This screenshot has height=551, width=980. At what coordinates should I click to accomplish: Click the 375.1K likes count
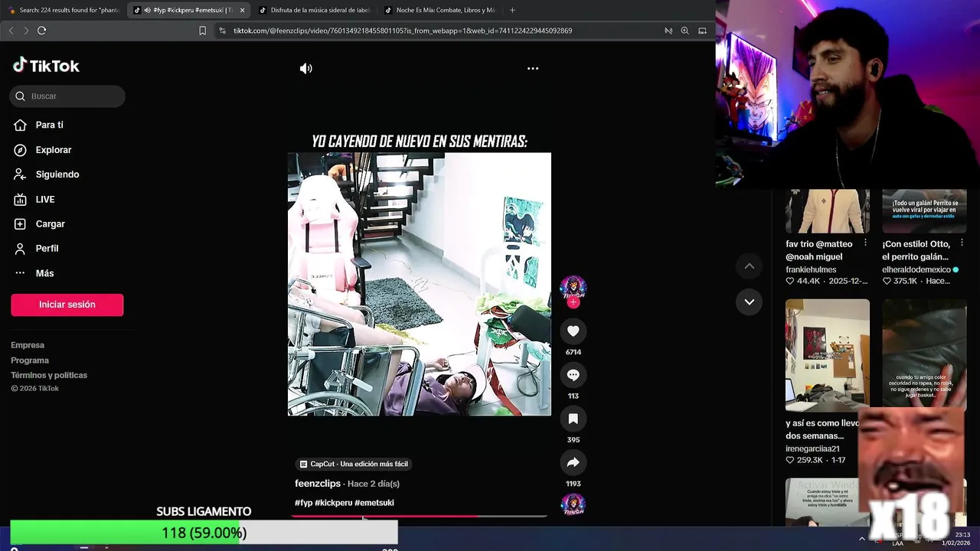coord(906,281)
